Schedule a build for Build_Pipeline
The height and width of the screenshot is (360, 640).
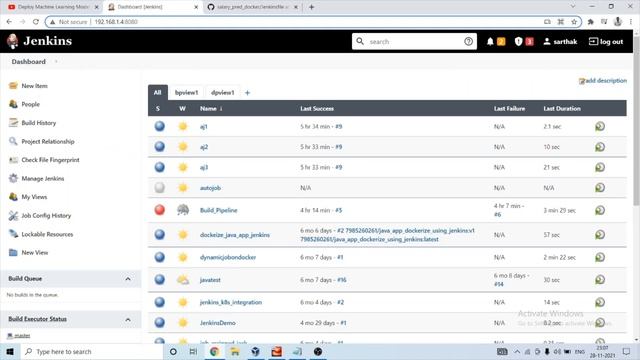[x=600, y=210]
